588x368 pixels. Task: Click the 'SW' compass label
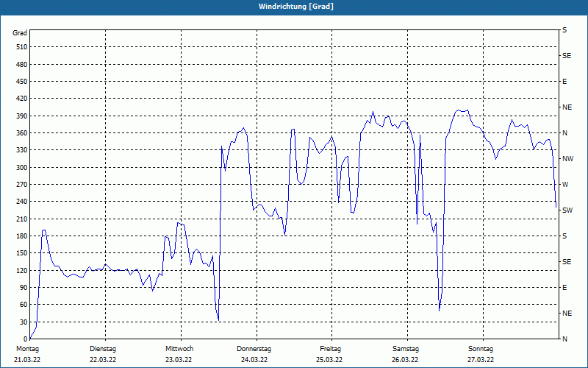567,210
